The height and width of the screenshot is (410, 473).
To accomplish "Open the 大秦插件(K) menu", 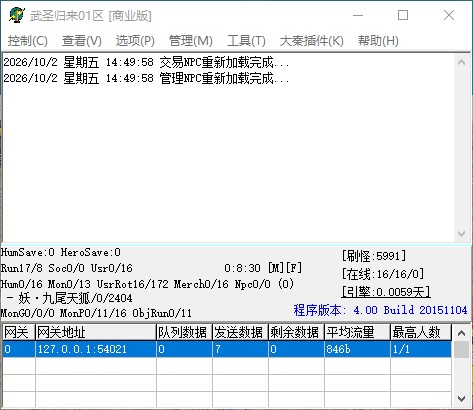I will point(312,41).
